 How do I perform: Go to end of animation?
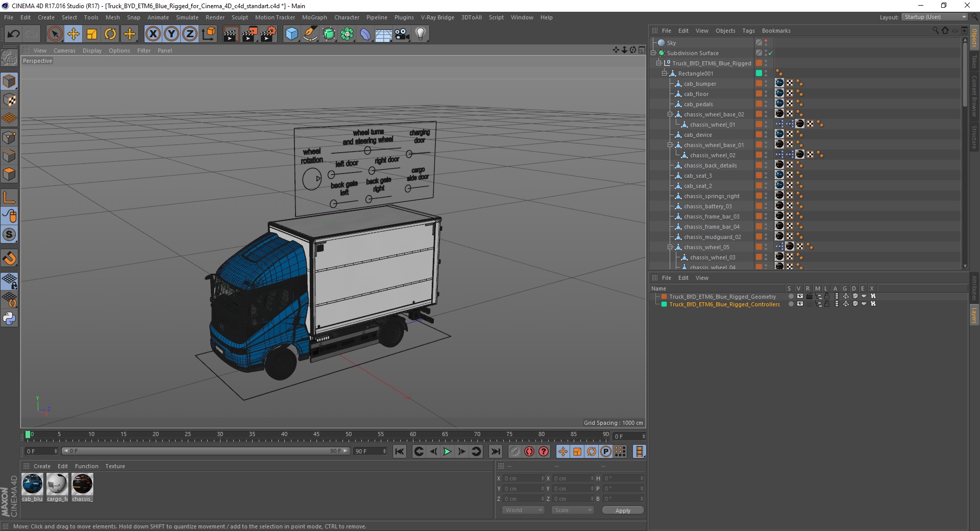pos(495,451)
